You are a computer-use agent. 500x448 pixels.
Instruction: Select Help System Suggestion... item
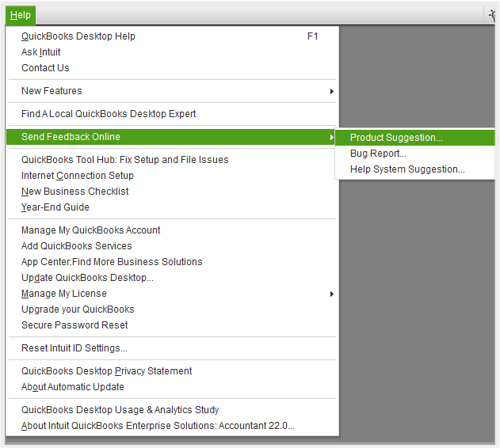pos(415,169)
